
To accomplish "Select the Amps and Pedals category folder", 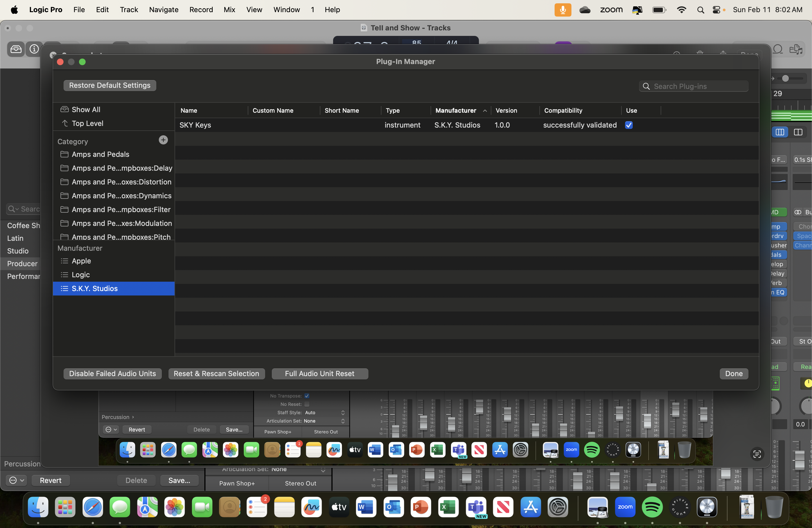I will tap(100, 155).
